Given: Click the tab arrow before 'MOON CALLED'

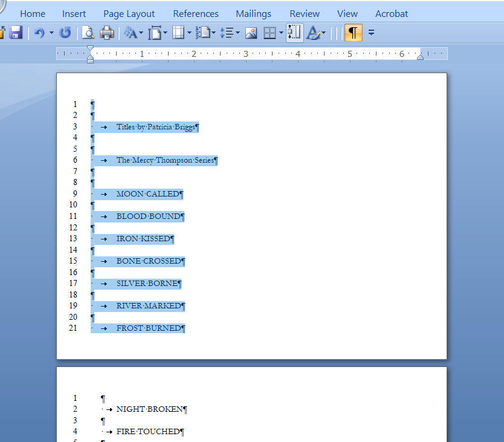Looking at the screenshot, I should (103, 194).
